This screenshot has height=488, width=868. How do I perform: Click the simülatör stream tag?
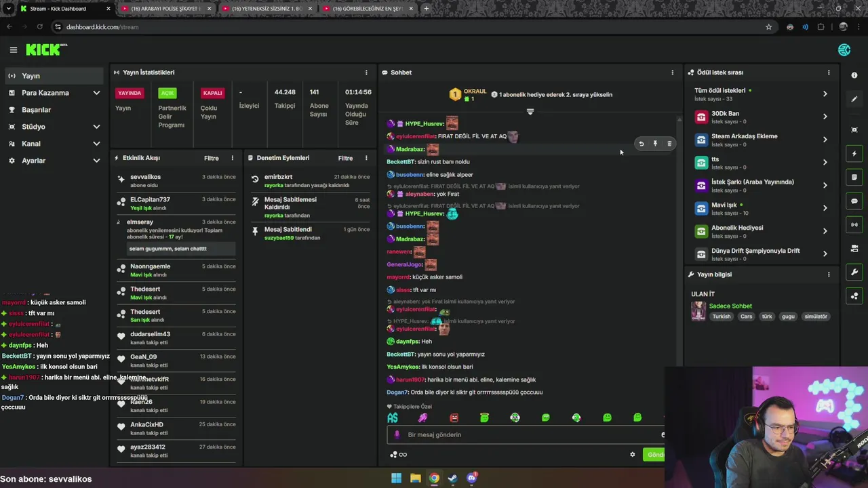pyautogui.click(x=816, y=317)
